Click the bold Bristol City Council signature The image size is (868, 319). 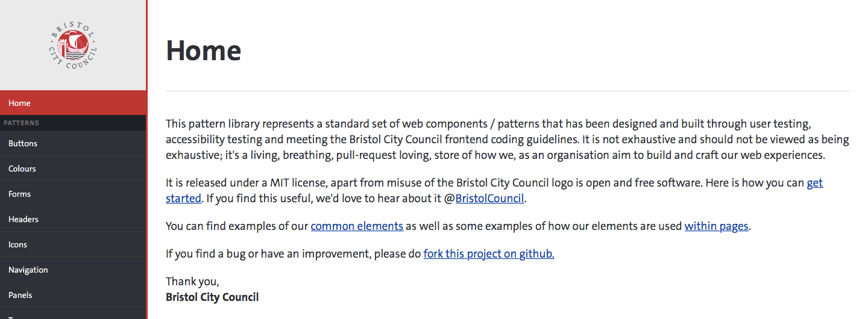point(212,297)
